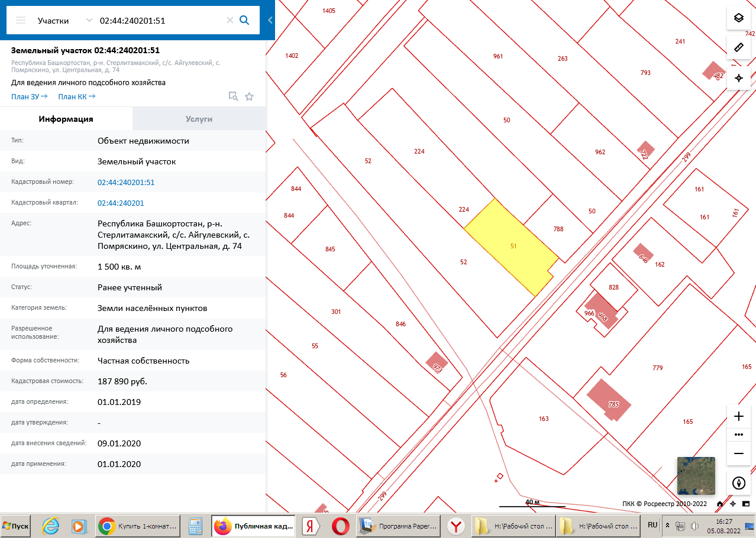This screenshot has height=538, width=756.
Task: Click the locate my position icon
Action: (738, 78)
